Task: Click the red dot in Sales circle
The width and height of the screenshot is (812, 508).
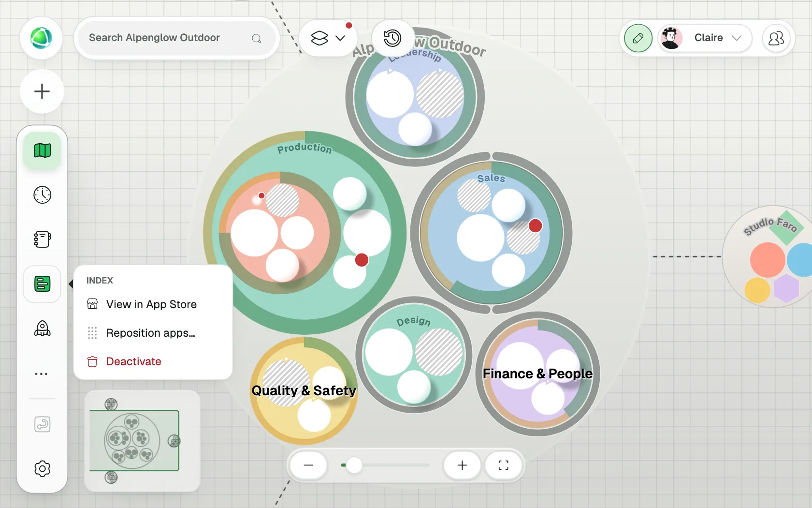Action: 536,225
